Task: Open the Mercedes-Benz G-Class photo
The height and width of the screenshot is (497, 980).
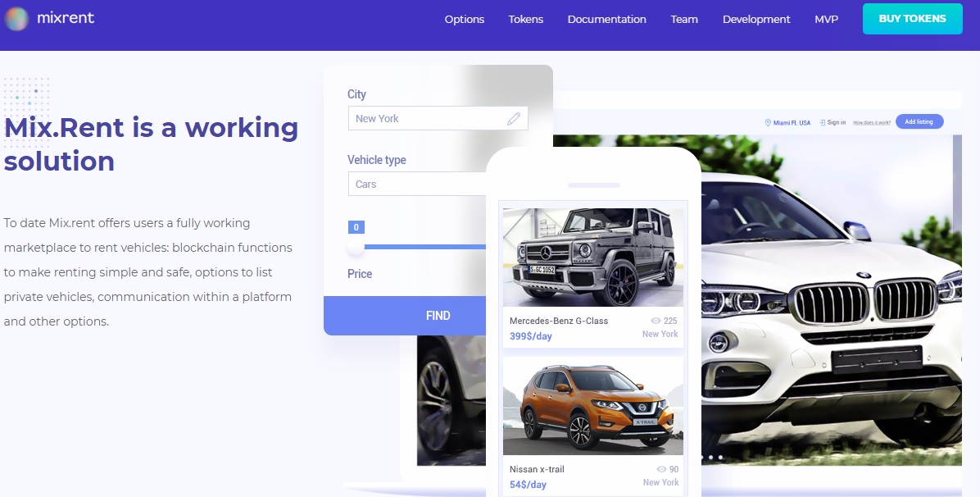Action: pyautogui.click(x=593, y=258)
